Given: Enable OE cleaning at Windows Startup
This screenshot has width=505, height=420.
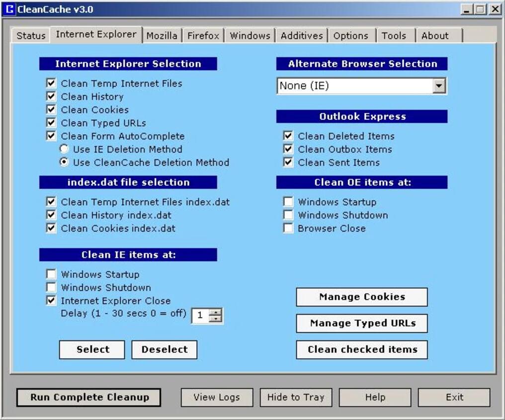Looking at the screenshot, I should (288, 202).
